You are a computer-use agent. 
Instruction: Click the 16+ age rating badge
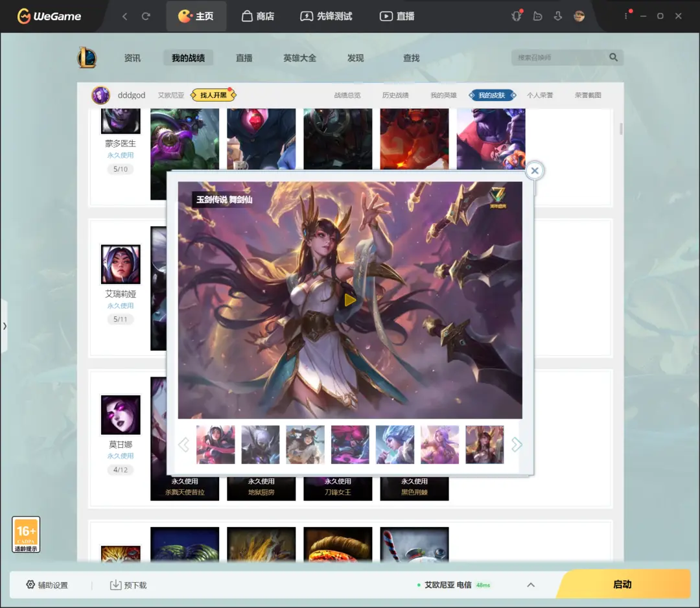point(26,534)
